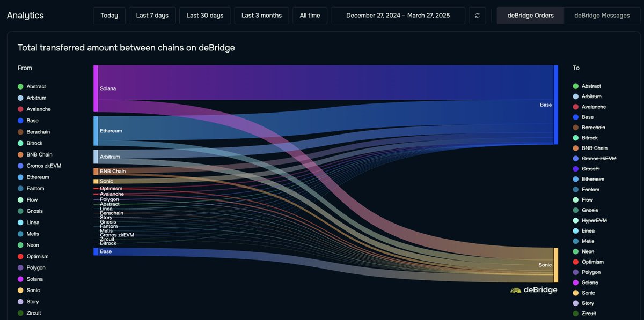
Task: Enable struck-through Abstract in the To legend
Action: point(587,86)
